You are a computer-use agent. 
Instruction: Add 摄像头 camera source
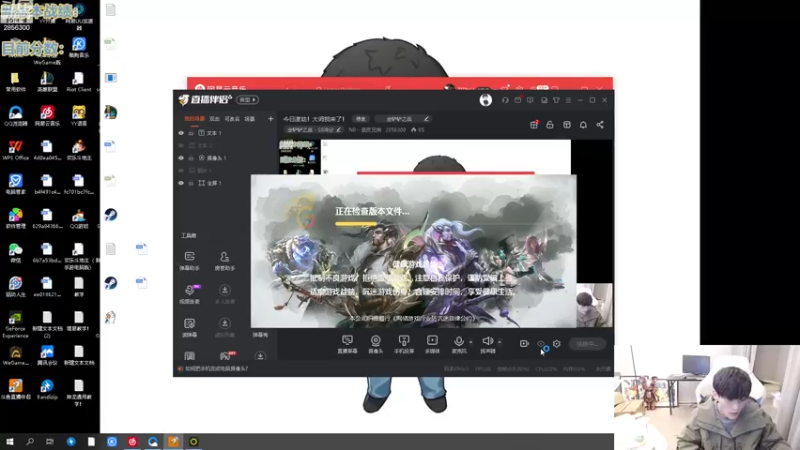[376, 344]
